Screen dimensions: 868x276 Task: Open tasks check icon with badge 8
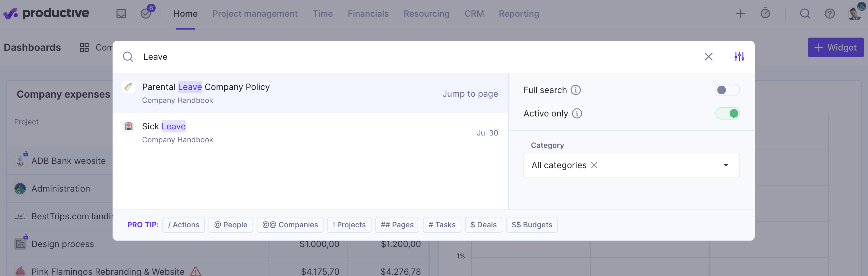[x=146, y=13]
